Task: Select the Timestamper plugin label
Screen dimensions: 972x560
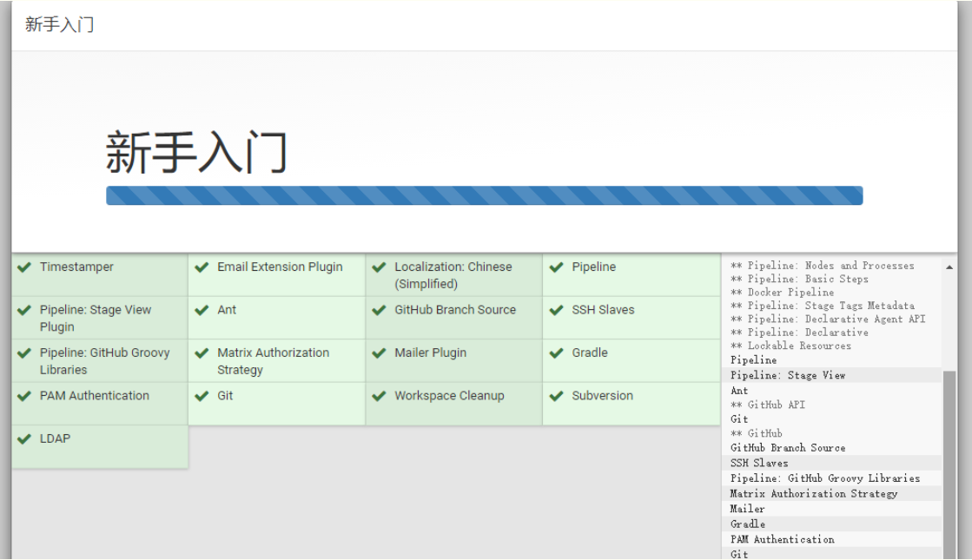Action: 76,267
